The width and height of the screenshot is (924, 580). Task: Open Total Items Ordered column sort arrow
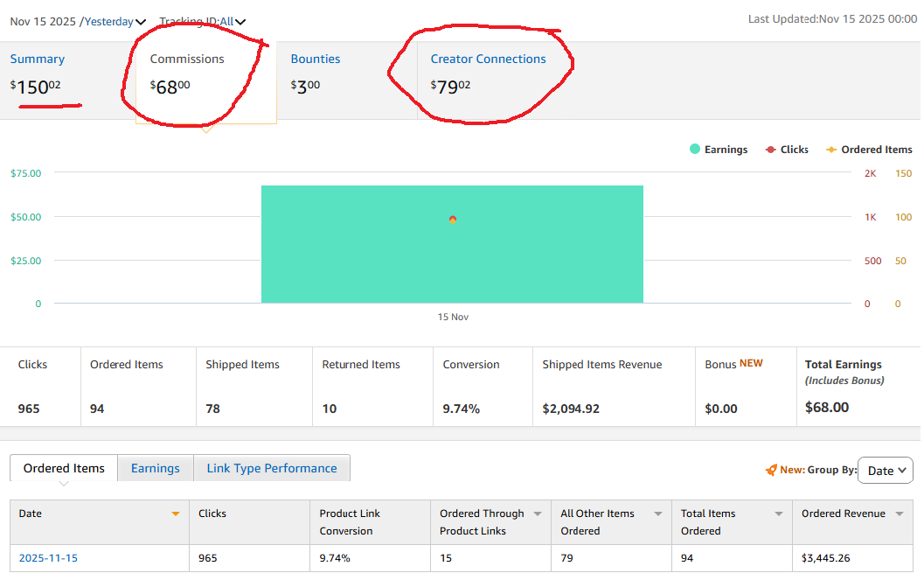click(x=778, y=514)
